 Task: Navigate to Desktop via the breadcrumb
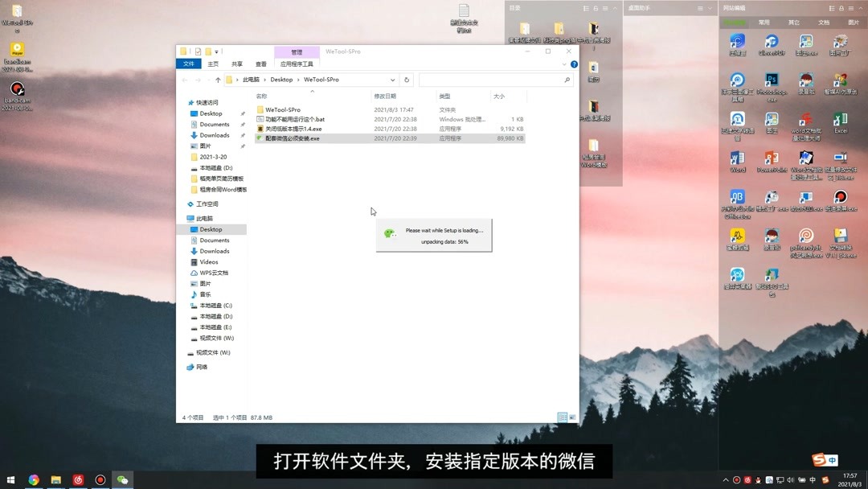[x=282, y=80]
